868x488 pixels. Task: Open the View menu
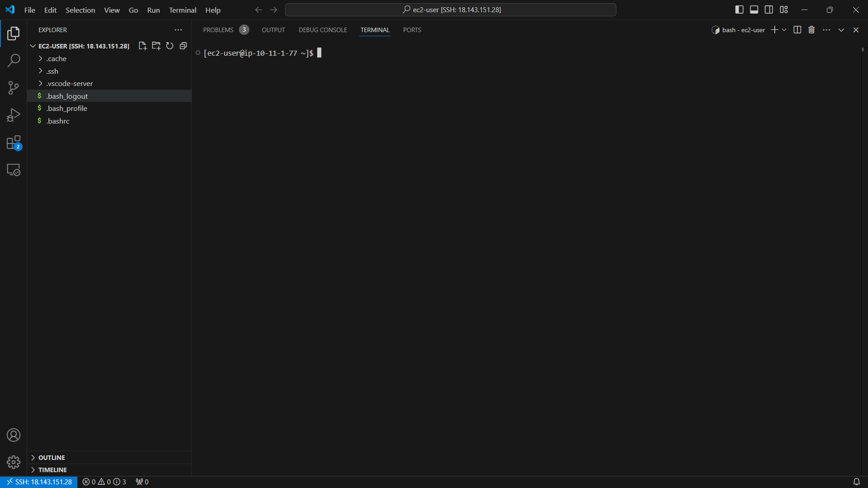[112, 10]
